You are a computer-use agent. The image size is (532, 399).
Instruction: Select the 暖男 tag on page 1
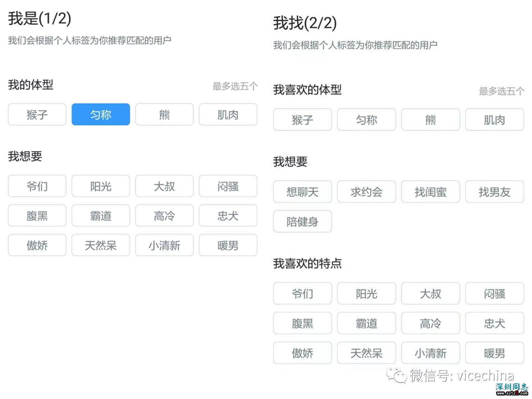[228, 245]
